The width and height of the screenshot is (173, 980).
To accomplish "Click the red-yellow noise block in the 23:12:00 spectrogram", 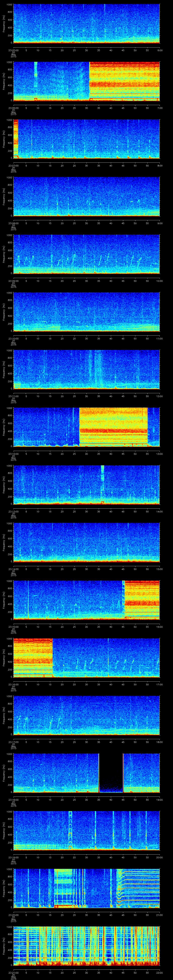I will (113, 427).
